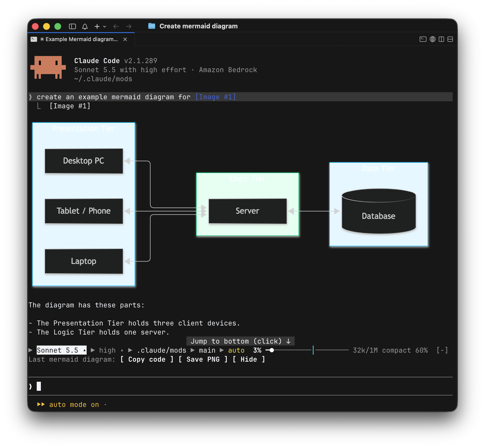Image resolution: width=485 pixels, height=448 pixels.
Task: Click Jump to bottom button
Action: coord(240,341)
